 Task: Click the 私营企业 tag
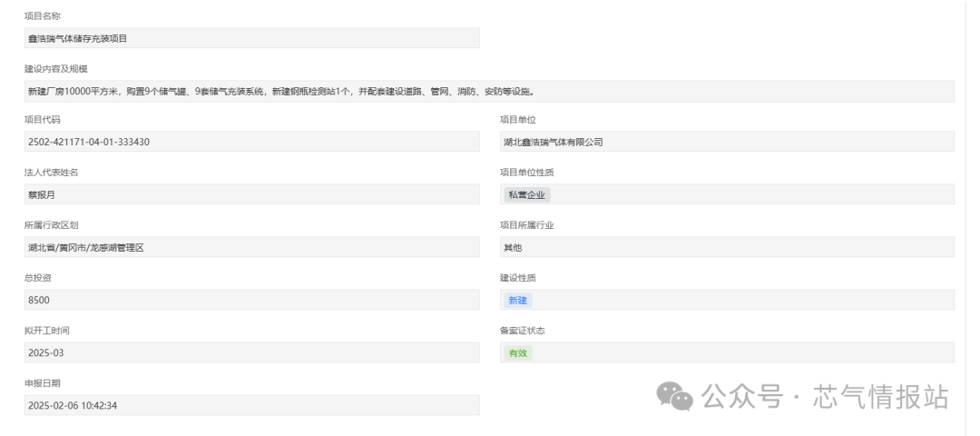(527, 194)
